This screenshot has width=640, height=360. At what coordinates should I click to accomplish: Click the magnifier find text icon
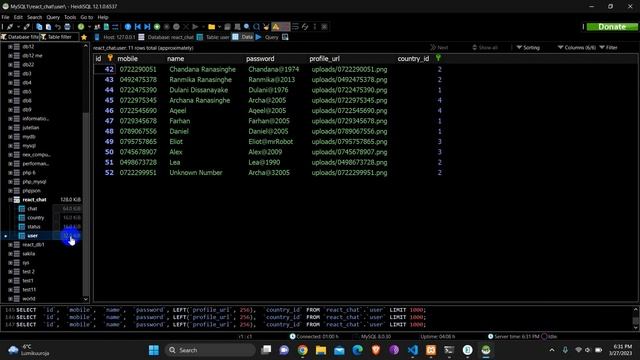[247, 27]
